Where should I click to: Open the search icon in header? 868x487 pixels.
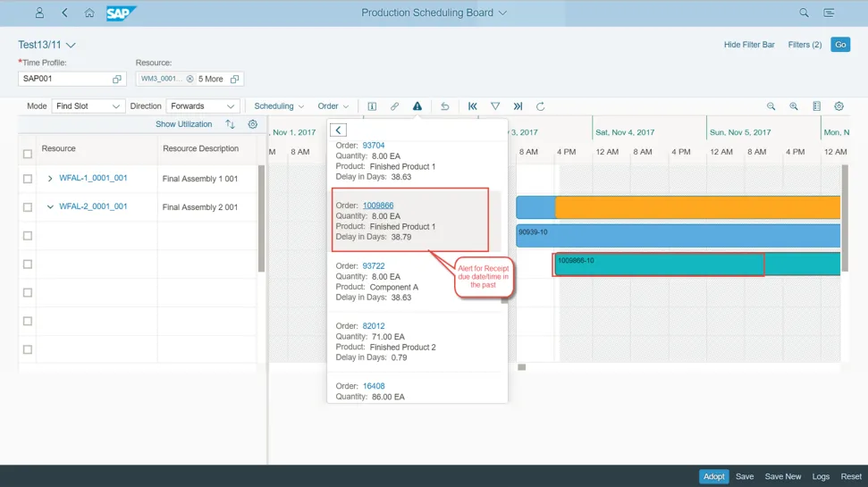tap(804, 13)
